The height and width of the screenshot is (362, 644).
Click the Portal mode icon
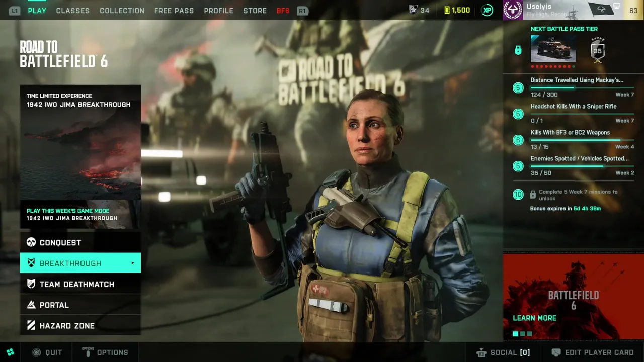(31, 305)
